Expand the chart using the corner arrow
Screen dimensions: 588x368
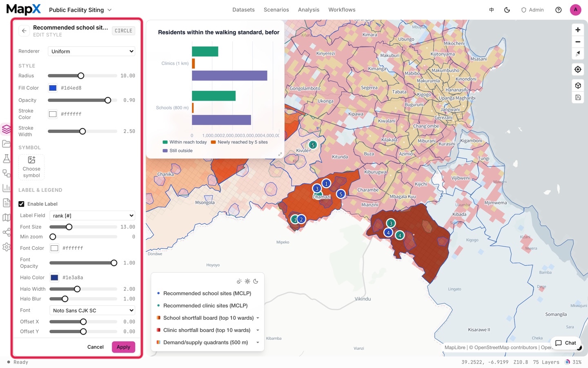click(x=280, y=154)
